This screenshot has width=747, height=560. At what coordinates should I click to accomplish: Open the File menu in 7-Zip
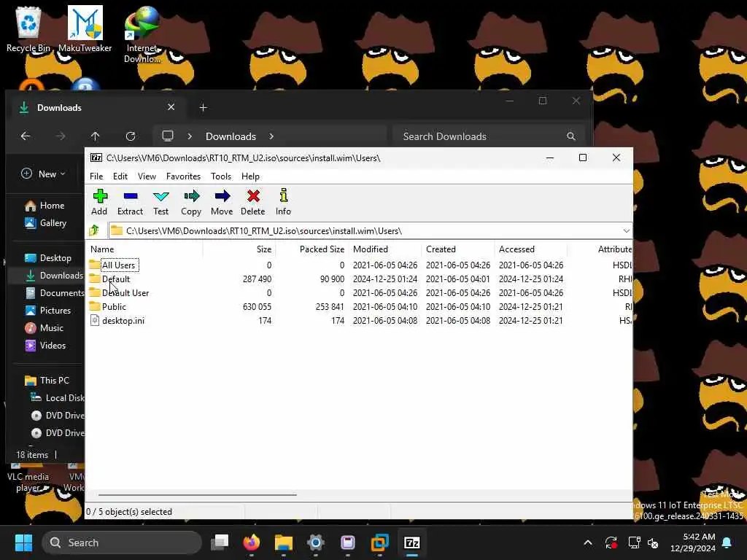coord(96,176)
